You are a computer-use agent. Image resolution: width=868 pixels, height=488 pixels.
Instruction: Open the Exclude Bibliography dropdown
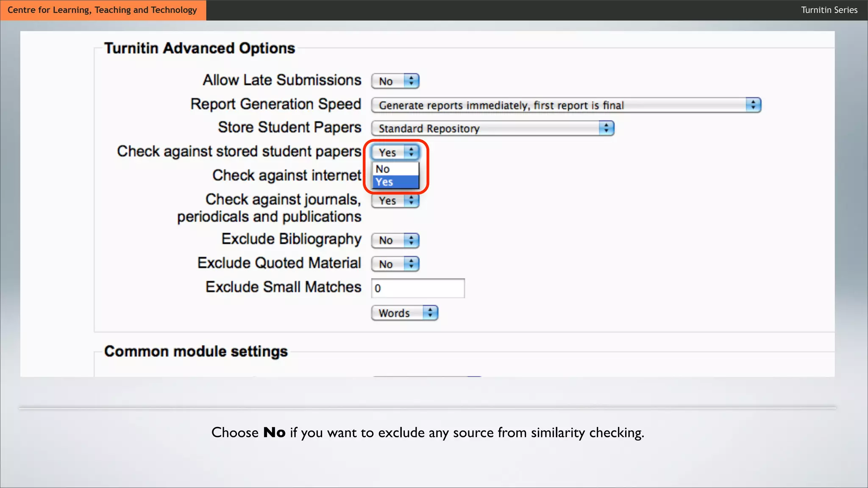click(395, 241)
